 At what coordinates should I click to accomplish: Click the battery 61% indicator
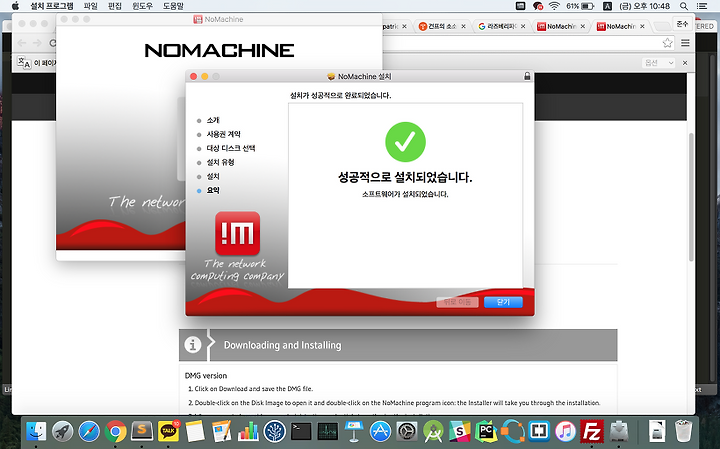click(x=580, y=6)
